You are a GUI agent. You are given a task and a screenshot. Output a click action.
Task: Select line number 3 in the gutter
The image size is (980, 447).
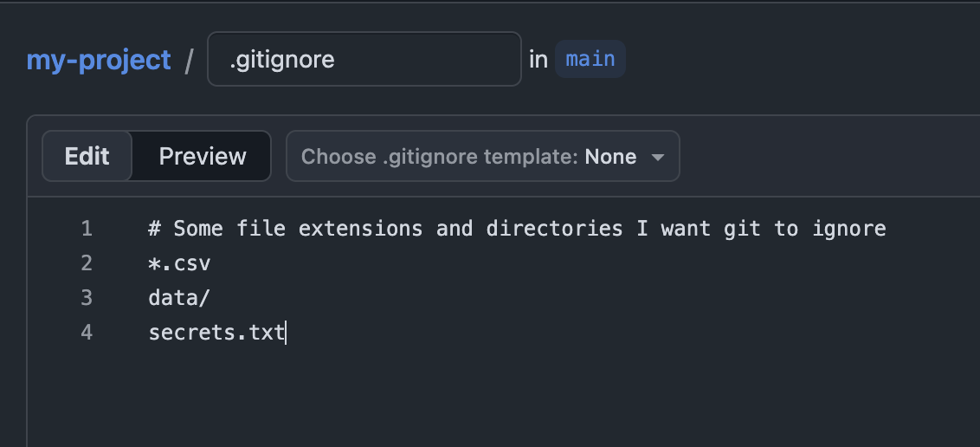(87, 298)
